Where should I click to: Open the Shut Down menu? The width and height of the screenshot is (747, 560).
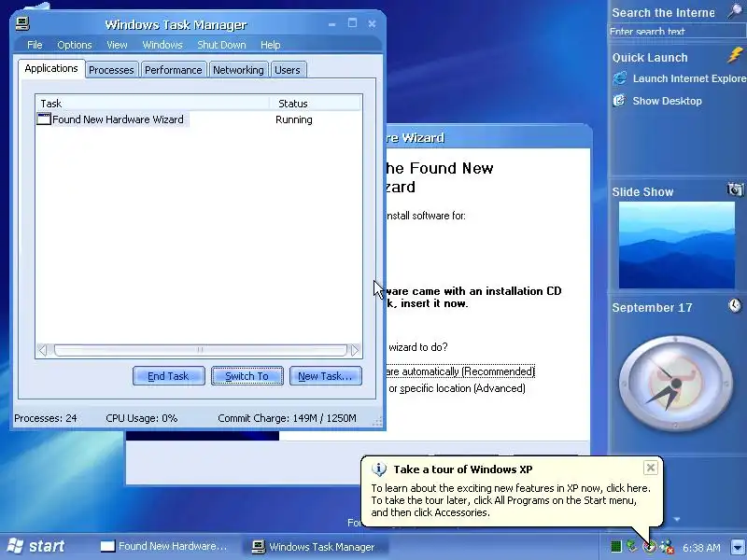click(221, 45)
